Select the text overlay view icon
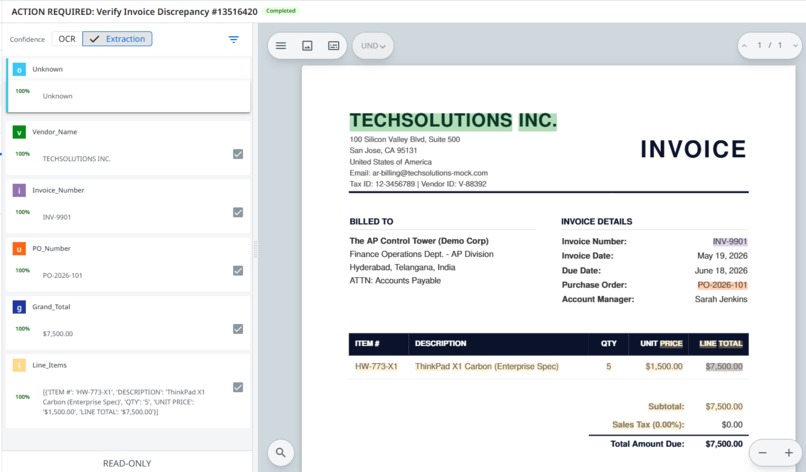The width and height of the screenshot is (806, 472). click(334, 46)
